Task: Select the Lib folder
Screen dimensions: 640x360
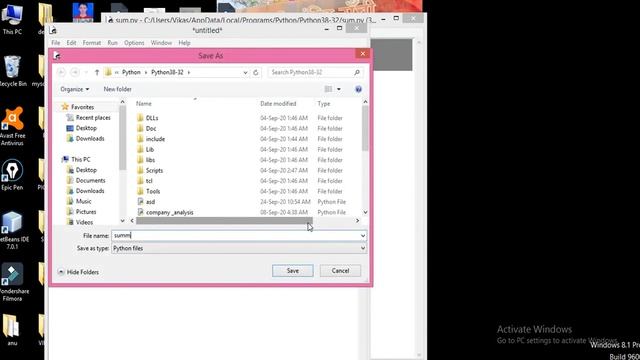Action: (x=150, y=149)
